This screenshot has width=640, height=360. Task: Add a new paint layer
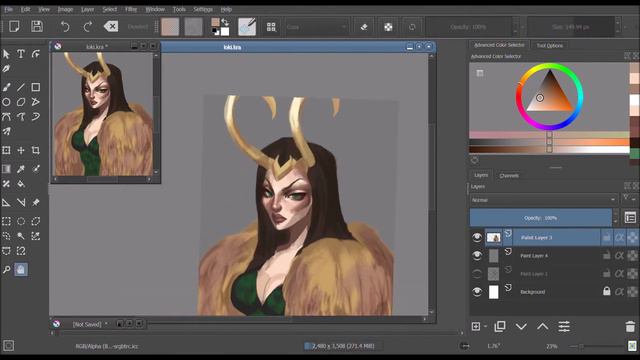tap(476, 327)
